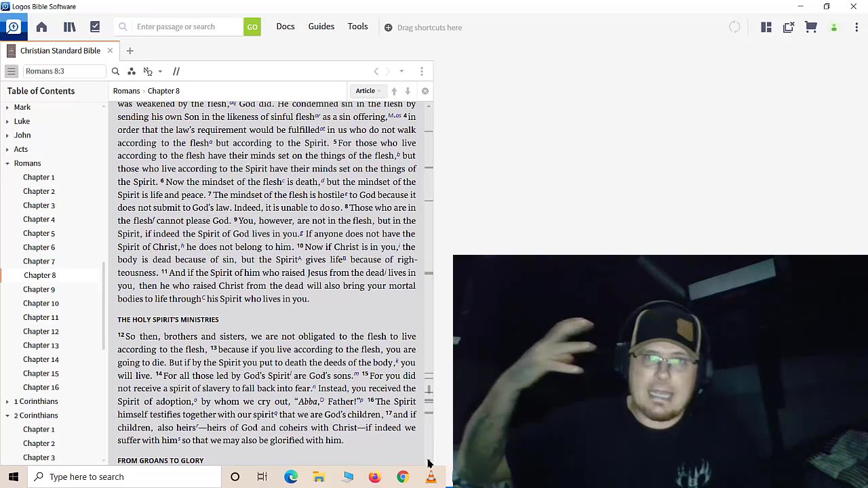This screenshot has width=868, height=488.
Task: Open Task View on taskbar
Action: pos(262,477)
